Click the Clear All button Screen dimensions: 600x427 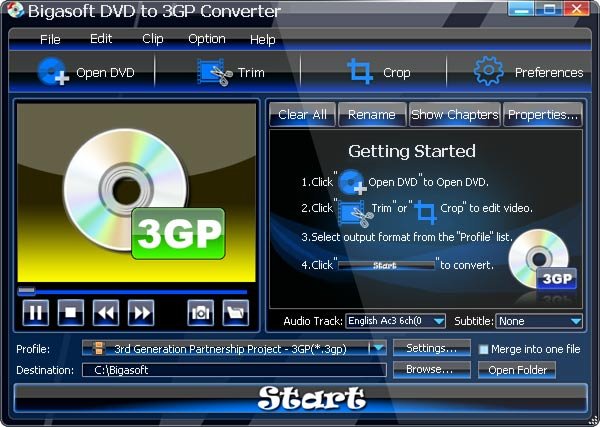tap(302, 114)
